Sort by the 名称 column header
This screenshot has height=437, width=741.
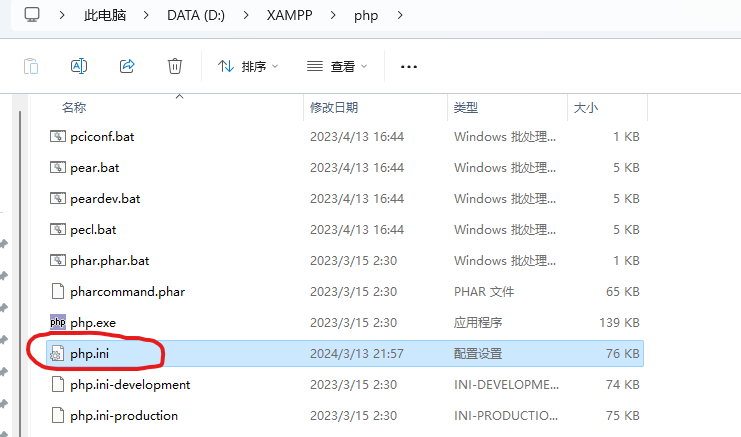tap(74, 108)
